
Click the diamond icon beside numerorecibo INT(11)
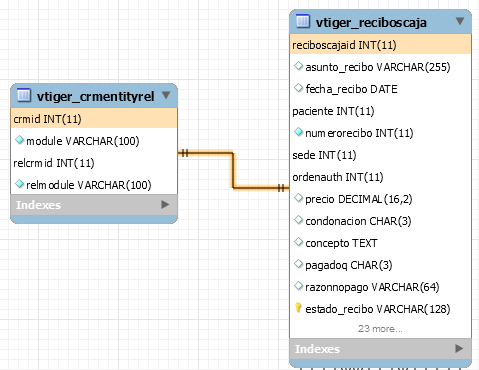coord(298,132)
